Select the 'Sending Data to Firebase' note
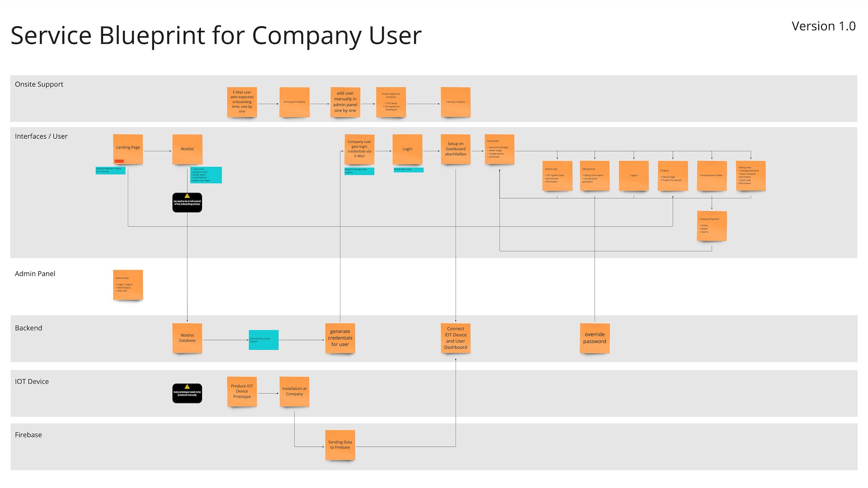The image size is (868, 488). point(340,445)
